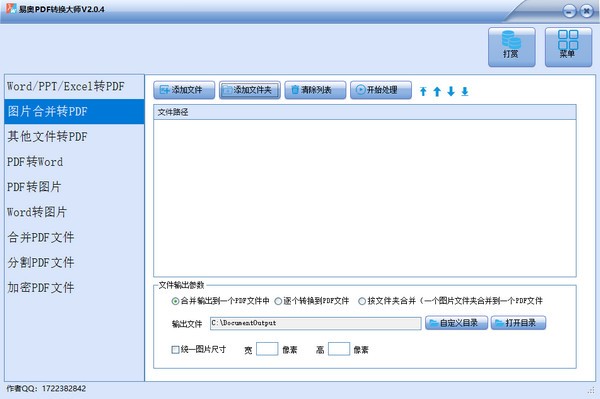Select 图片合并转PDF mode
The width and height of the screenshot is (600, 399).
(x=74, y=111)
